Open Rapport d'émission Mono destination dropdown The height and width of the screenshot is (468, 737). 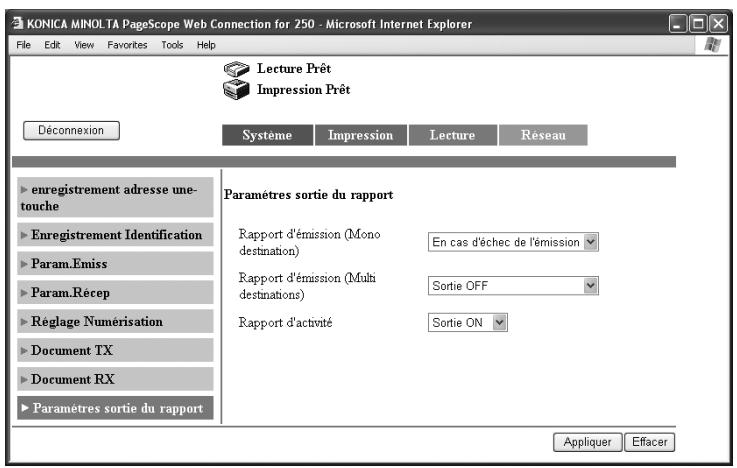pyautogui.click(x=513, y=242)
